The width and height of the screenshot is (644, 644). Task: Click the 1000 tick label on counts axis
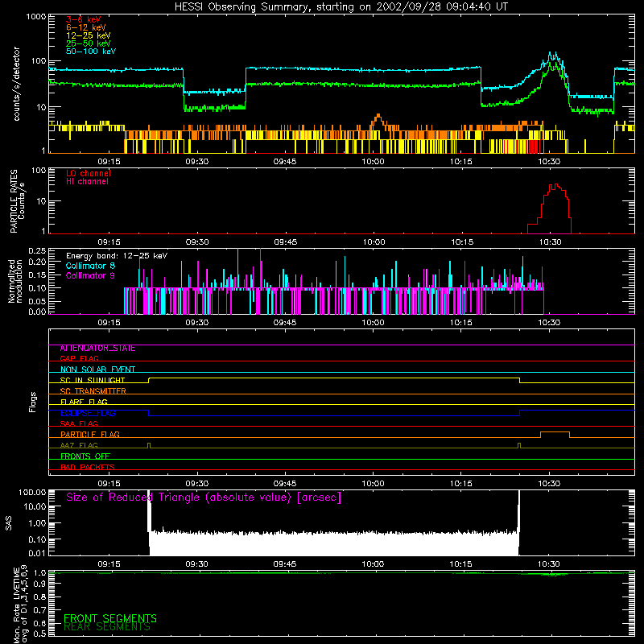pyautogui.click(x=36, y=17)
